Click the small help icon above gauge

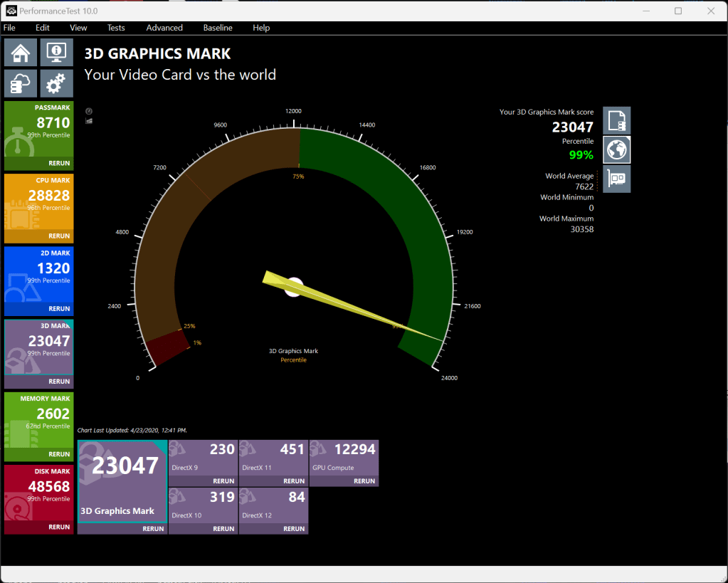(89, 112)
